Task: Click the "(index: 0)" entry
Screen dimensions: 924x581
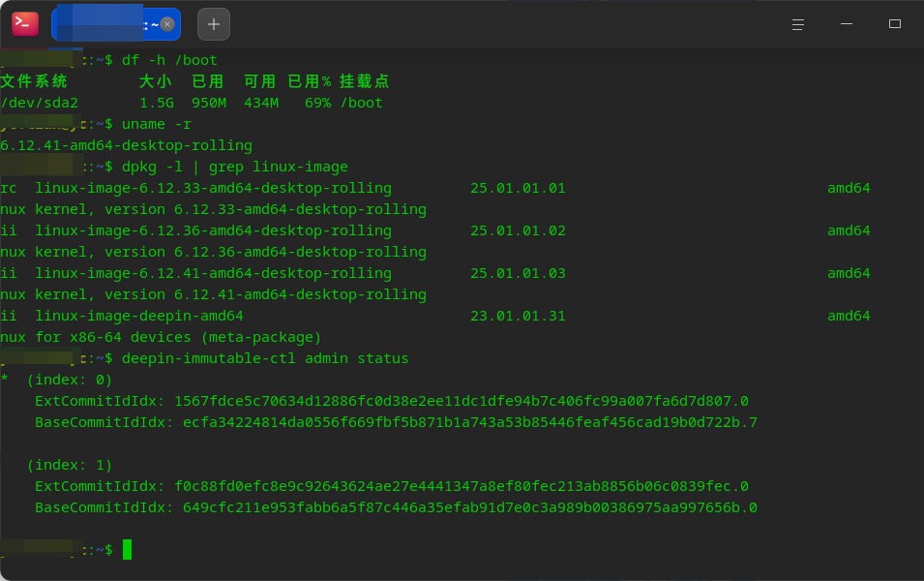Action: 70,380
